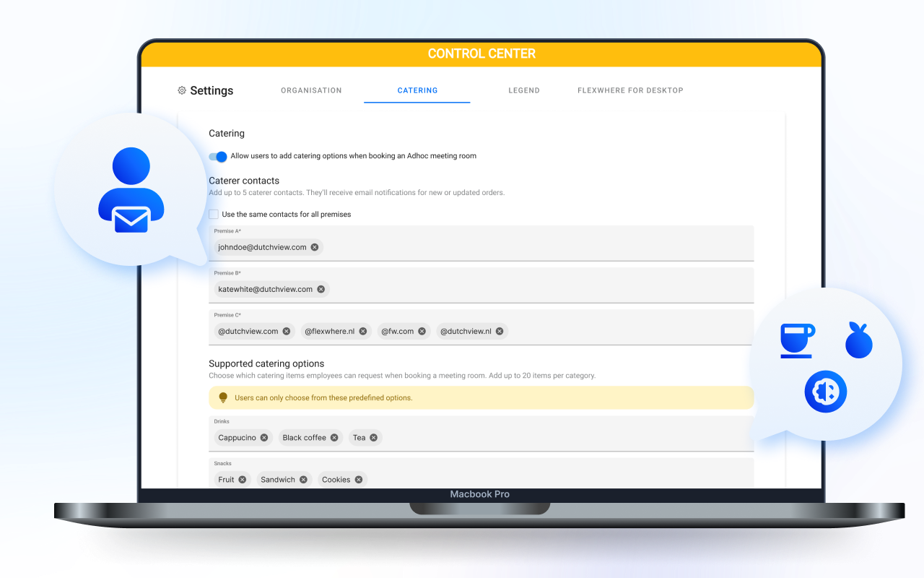The image size is (924, 578).
Task: Remove the Sandwich snack chip
Action: tap(303, 480)
